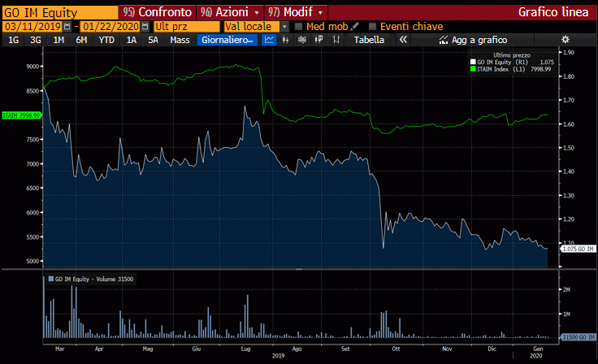Click the ITAIM 7998.99 axis price tag
Image resolution: width=598 pixels, height=364 pixels.
[x=21, y=115]
